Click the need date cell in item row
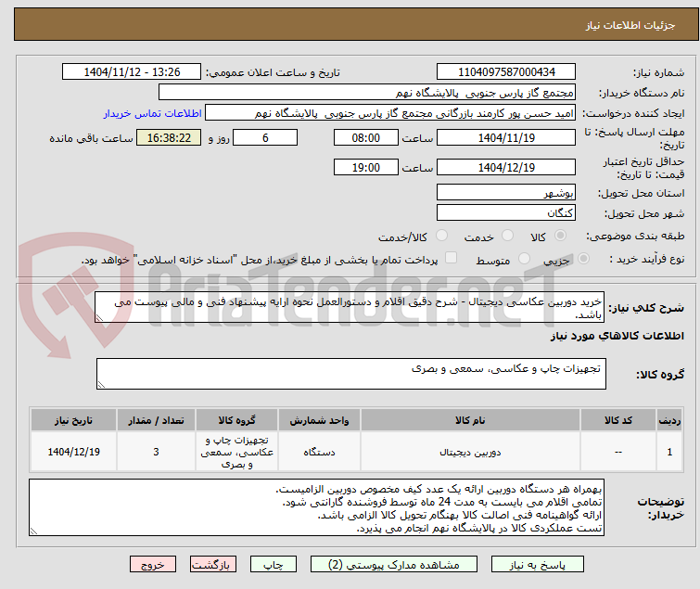Image resolution: width=700 pixels, height=589 pixels. pos(73,452)
